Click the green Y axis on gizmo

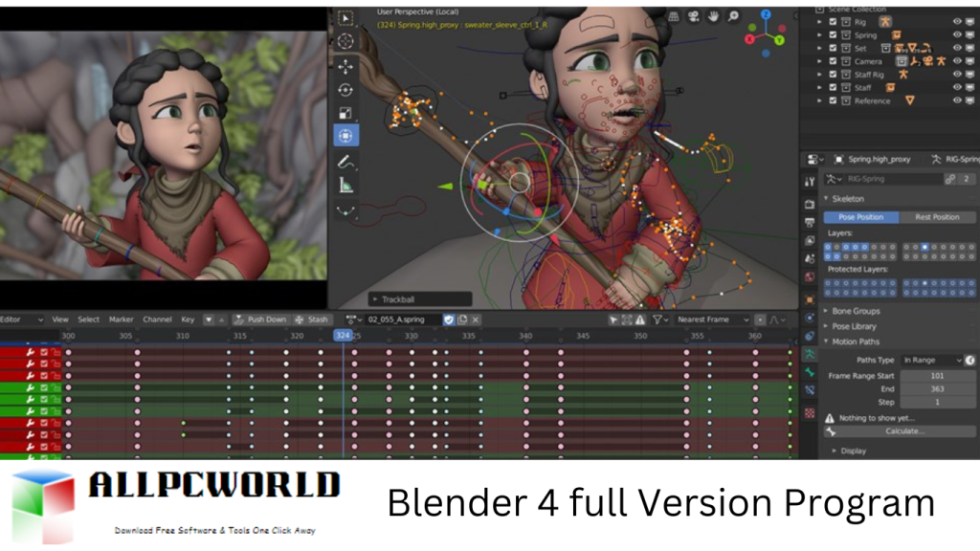[779, 40]
